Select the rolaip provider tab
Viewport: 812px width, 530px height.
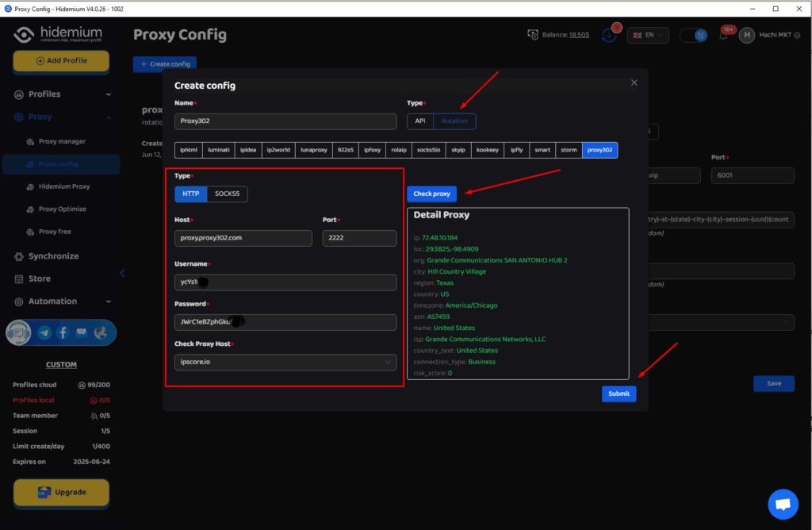point(399,150)
